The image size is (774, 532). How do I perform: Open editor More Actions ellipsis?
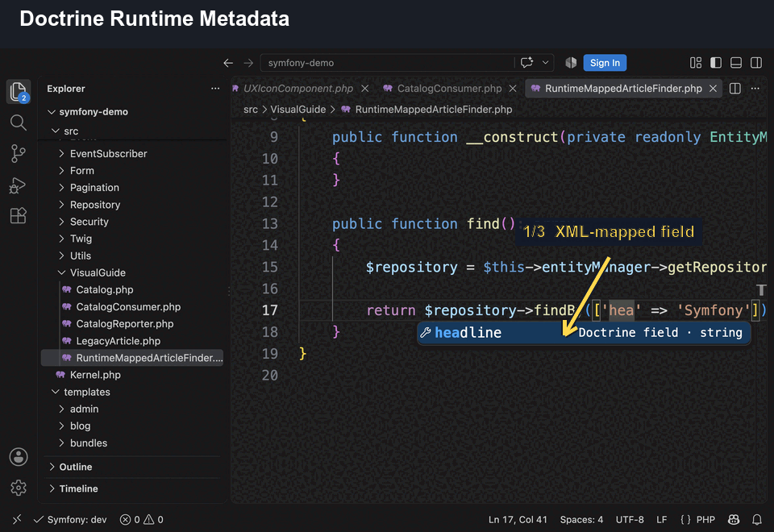tap(755, 89)
